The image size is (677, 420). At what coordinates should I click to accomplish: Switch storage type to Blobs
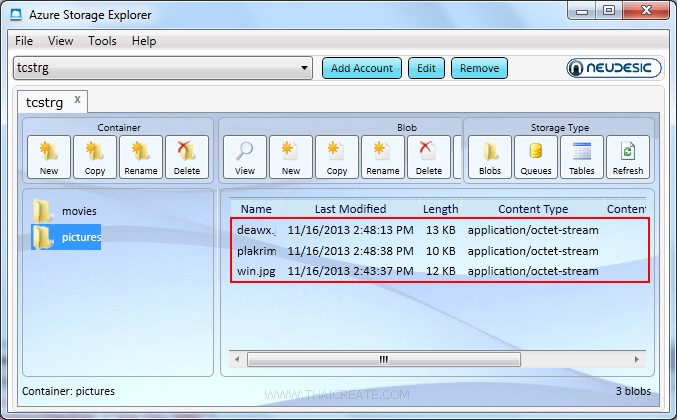click(490, 157)
